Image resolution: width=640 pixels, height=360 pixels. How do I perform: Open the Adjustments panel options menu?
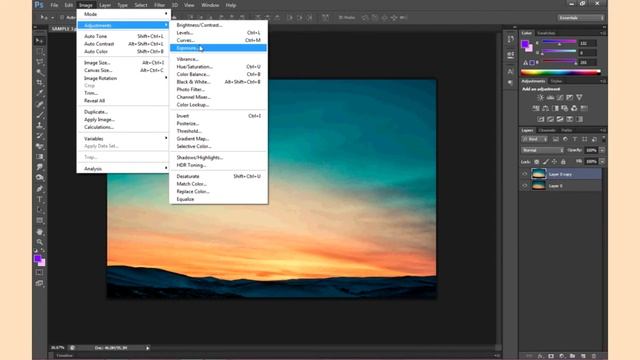pos(603,81)
